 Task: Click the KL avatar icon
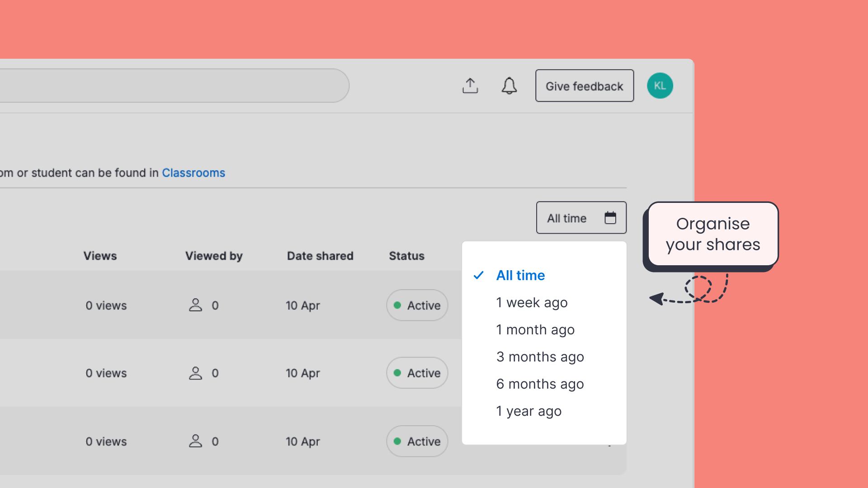(x=660, y=85)
